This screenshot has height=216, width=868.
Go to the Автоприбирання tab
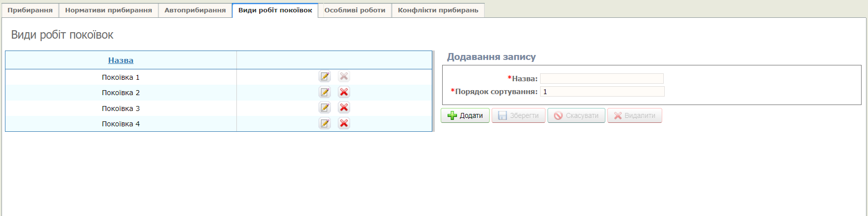195,10
